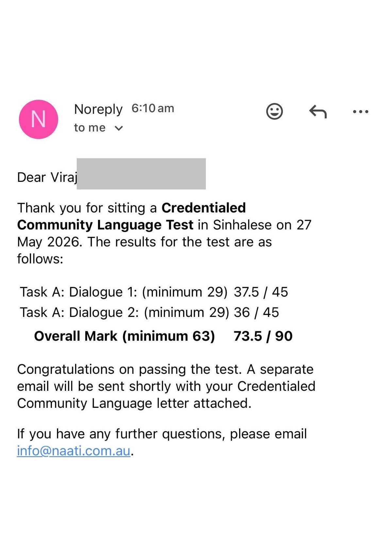Select the Overall Mark 73.5 / 90 line
The height and width of the screenshot is (556, 392).
[x=163, y=336]
